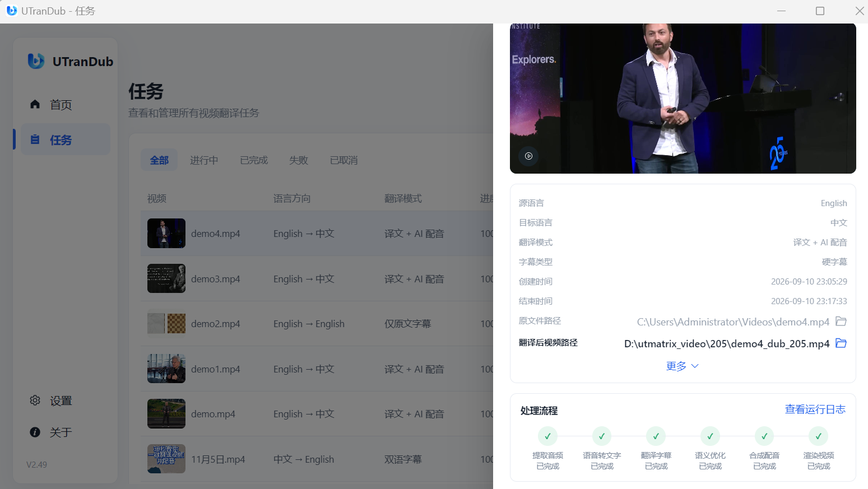
Task: Click the 提取音频 completed step icon
Action: pyautogui.click(x=547, y=436)
